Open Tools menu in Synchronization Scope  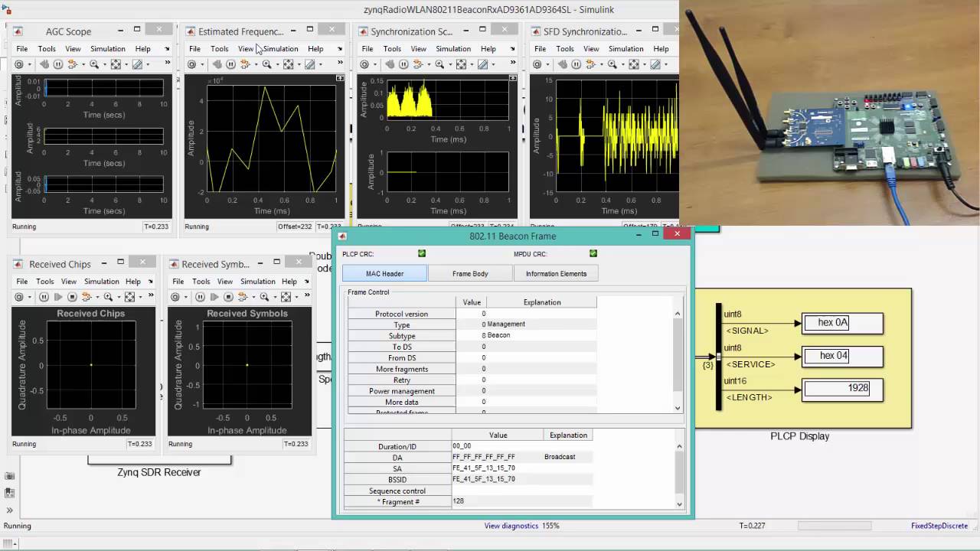coord(392,49)
